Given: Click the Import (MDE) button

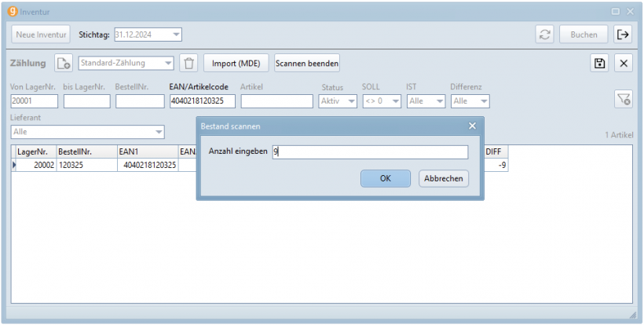Looking at the screenshot, I should (x=236, y=64).
